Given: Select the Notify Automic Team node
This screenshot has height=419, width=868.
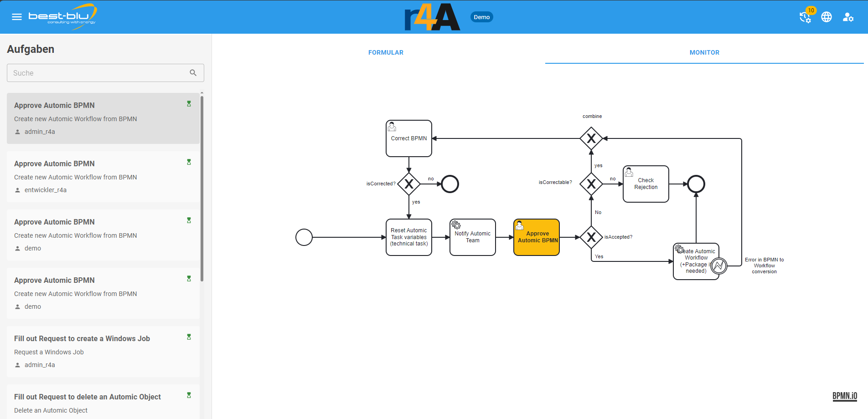Looking at the screenshot, I should (x=473, y=237).
